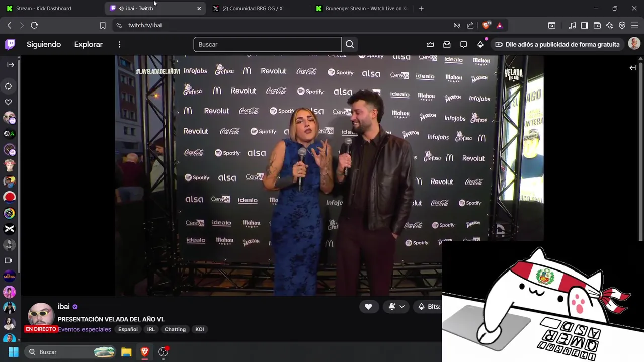Open ibai's channel avatar
Screen dimensions: 644x362
click(x=41, y=316)
